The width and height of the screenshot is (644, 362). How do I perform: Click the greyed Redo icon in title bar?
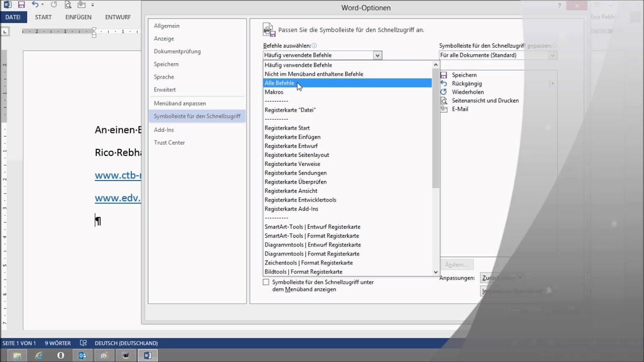click(x=54, y=5)
